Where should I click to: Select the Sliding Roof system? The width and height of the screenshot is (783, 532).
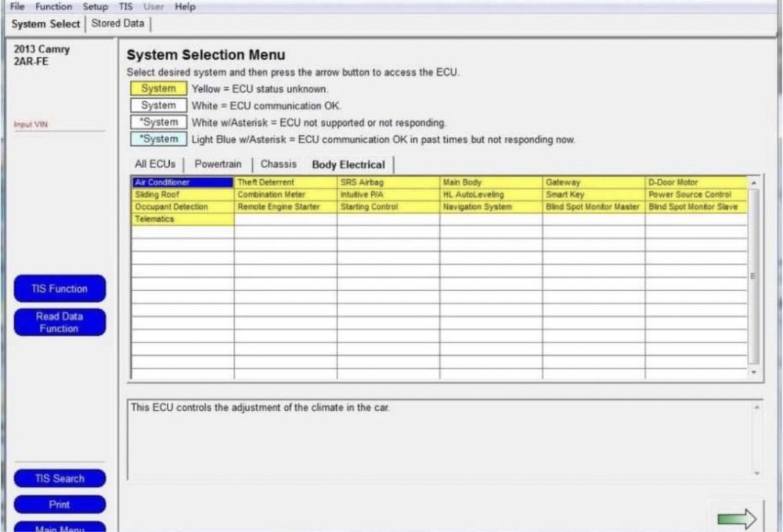point(182,194)
